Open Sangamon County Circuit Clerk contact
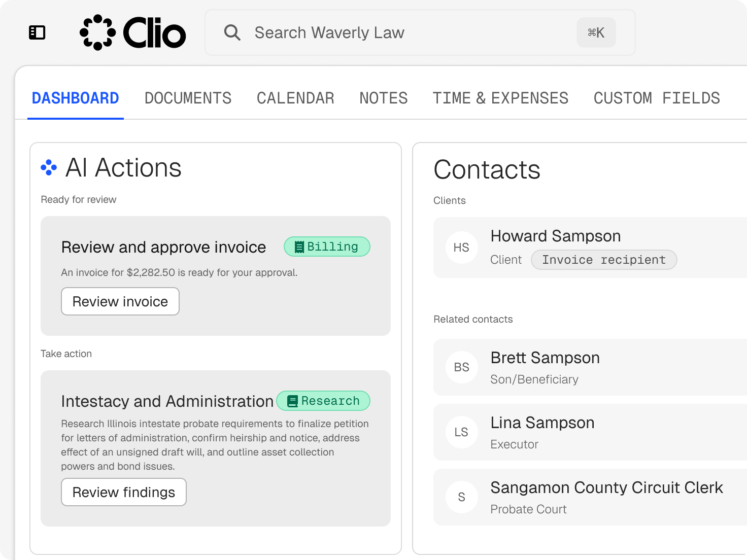Screen dimensions: 747x560 click(590, 497)
